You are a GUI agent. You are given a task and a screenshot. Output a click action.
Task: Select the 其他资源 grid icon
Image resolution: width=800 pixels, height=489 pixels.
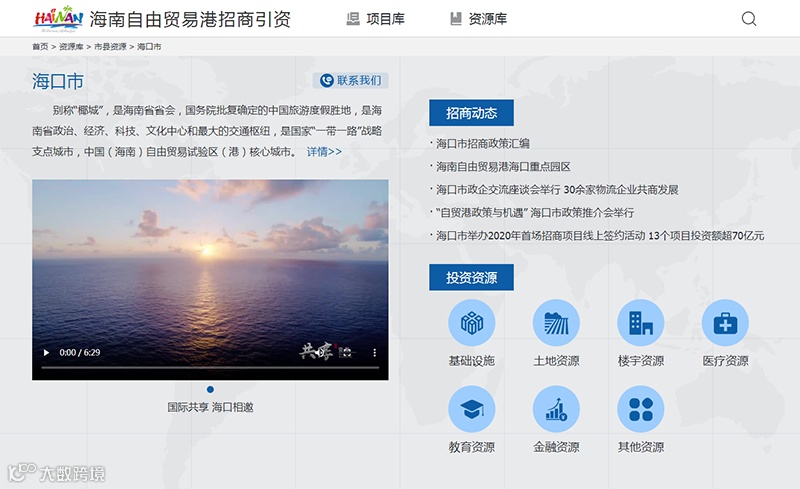click(641, 409)
